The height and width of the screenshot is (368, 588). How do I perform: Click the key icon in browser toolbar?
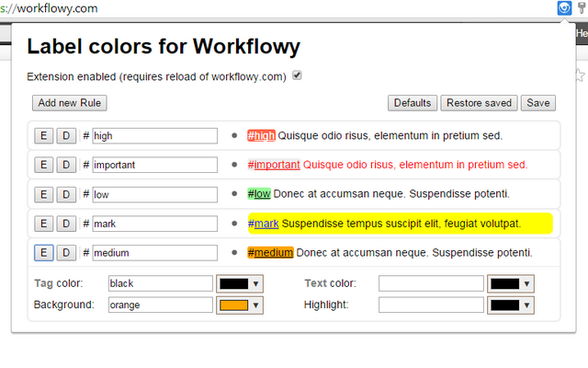(582, 7)
